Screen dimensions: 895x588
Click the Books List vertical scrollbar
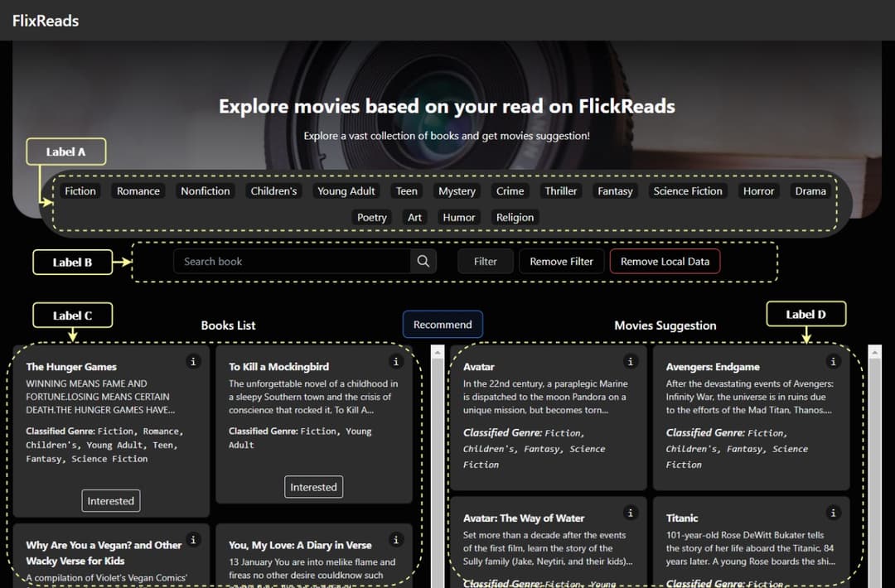click(438, 464)
